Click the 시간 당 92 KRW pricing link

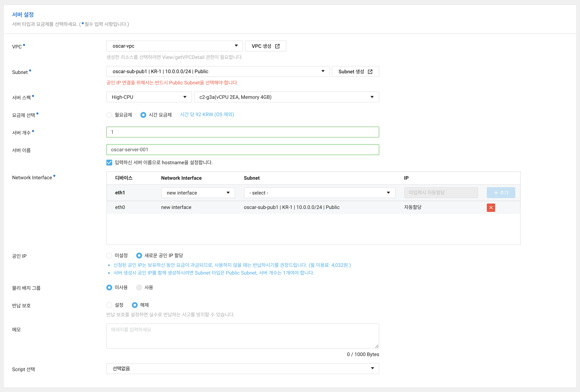[207, 115]
